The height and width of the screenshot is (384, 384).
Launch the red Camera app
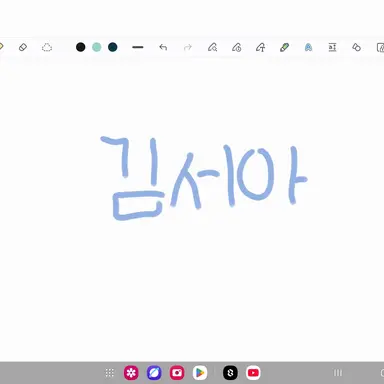click(177, 373)
